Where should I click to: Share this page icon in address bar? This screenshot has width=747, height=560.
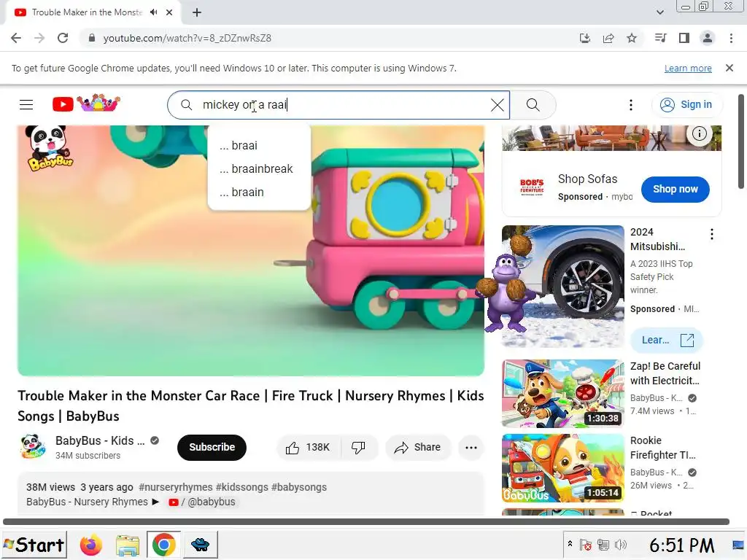point(608,38)
